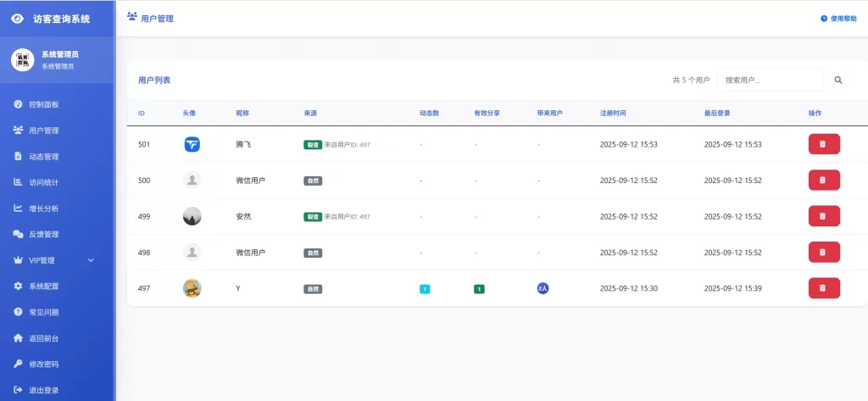Click the 自然 badge in row 497
The height and width of the screenshot is (401, 868).
point(313,288)
